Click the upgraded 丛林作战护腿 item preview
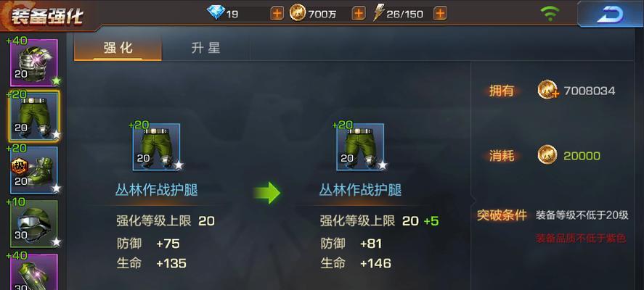This screenshot has height=290, width=644. (360, 147)
